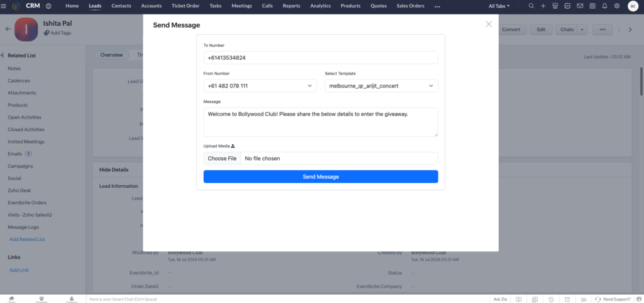This screenshot has height=303, width=644.
Task: Click the Chats button in record header
Action: point(567,30)
